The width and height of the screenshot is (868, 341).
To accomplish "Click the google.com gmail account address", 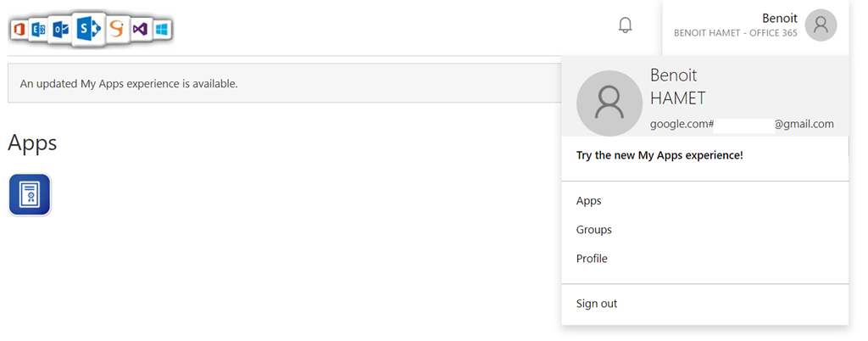I will click(x=742, y=124).
